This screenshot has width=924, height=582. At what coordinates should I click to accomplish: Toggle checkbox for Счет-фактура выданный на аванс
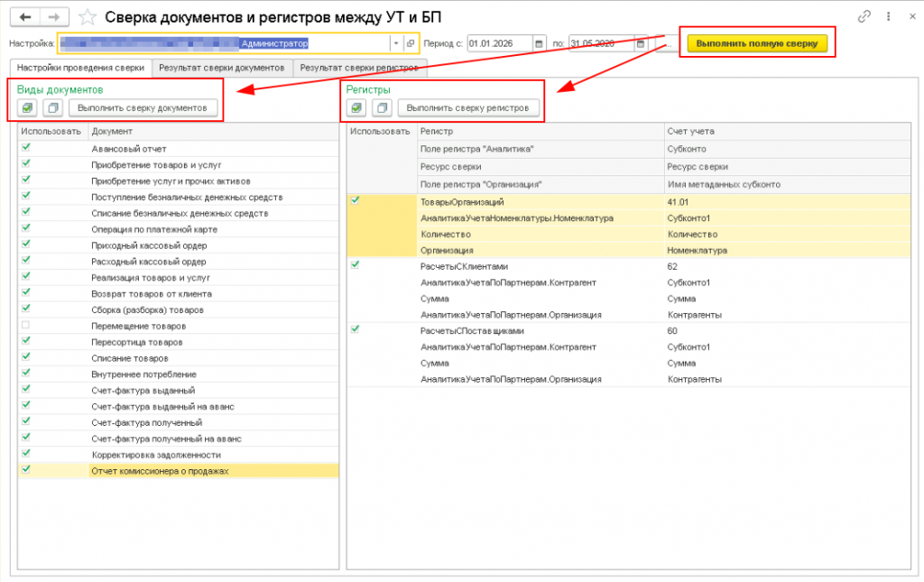(26, 405)
